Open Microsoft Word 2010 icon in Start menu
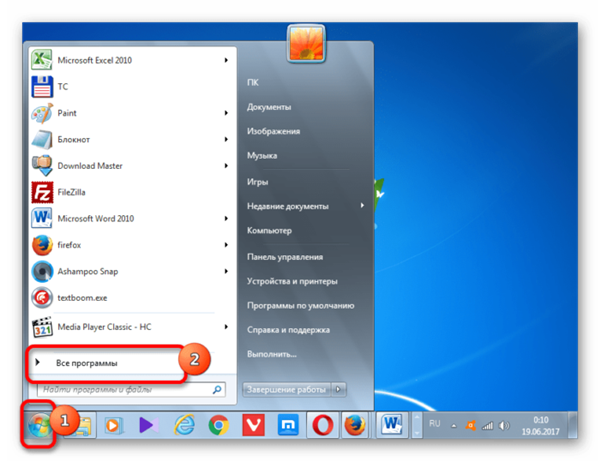The width and height of the screenshot is (600, 461). click(42, 218)
